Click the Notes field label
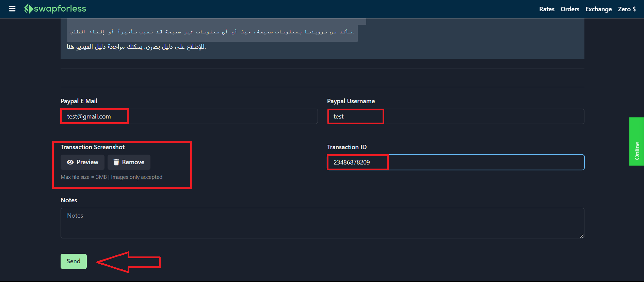This screenshot has height=282, width=644. click(x=69, y=200)
